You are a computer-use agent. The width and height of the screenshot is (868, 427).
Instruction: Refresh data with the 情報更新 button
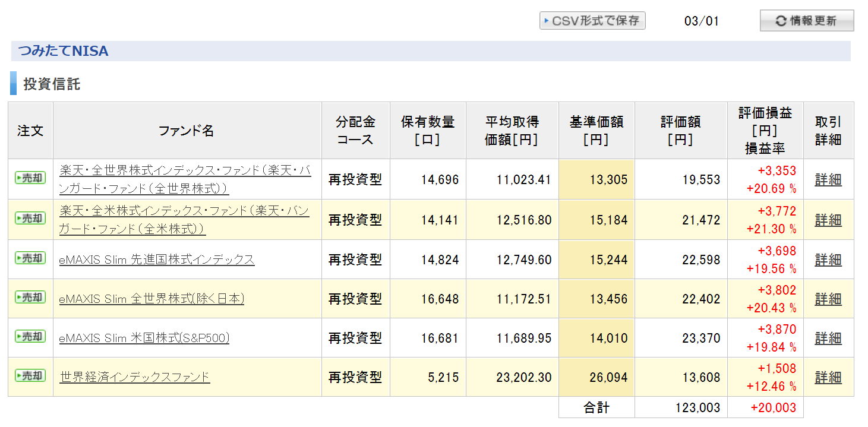click(x=807, y=21)
